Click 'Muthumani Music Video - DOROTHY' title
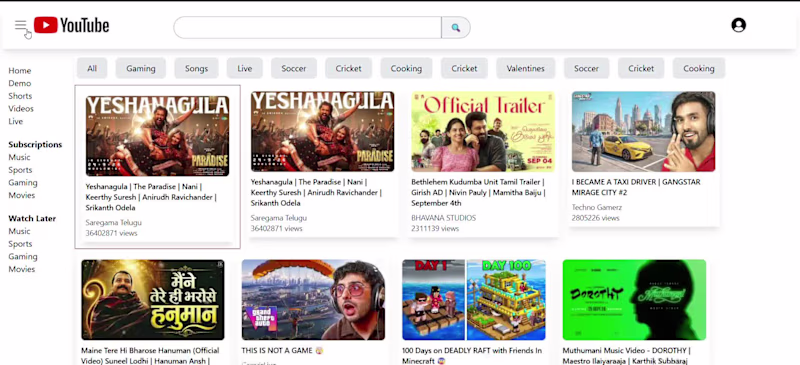Screen dimensions: 800x365 click(626, 356)
